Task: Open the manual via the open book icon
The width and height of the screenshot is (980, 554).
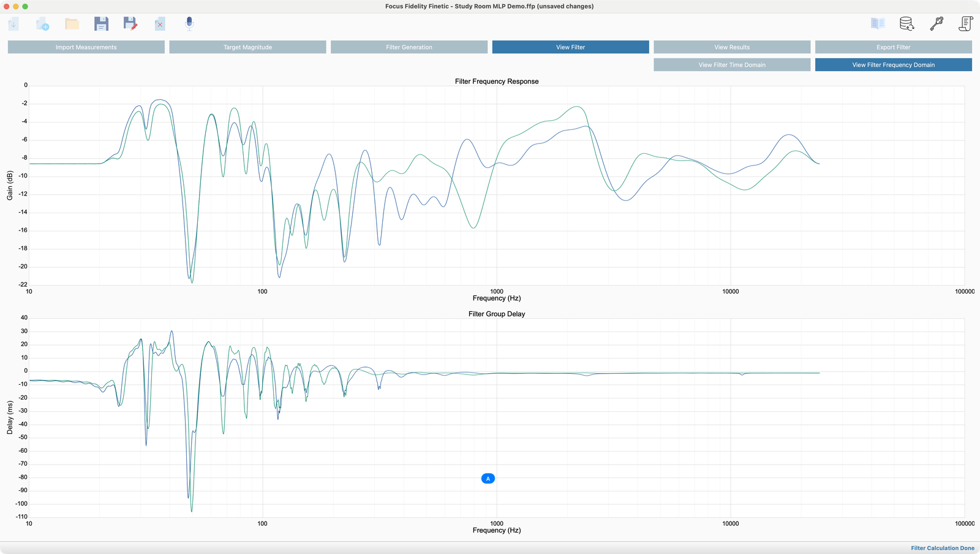Action: click(878, 23)
